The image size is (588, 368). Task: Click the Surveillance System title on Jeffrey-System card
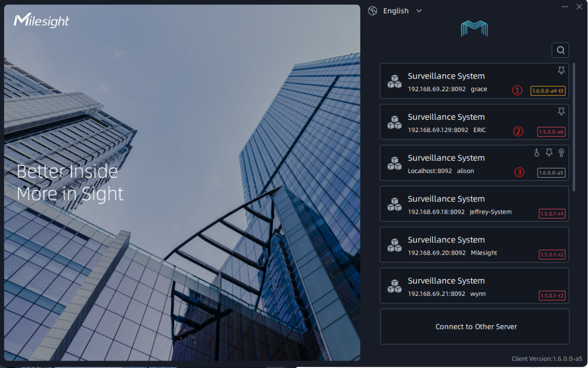coord(446,199)
